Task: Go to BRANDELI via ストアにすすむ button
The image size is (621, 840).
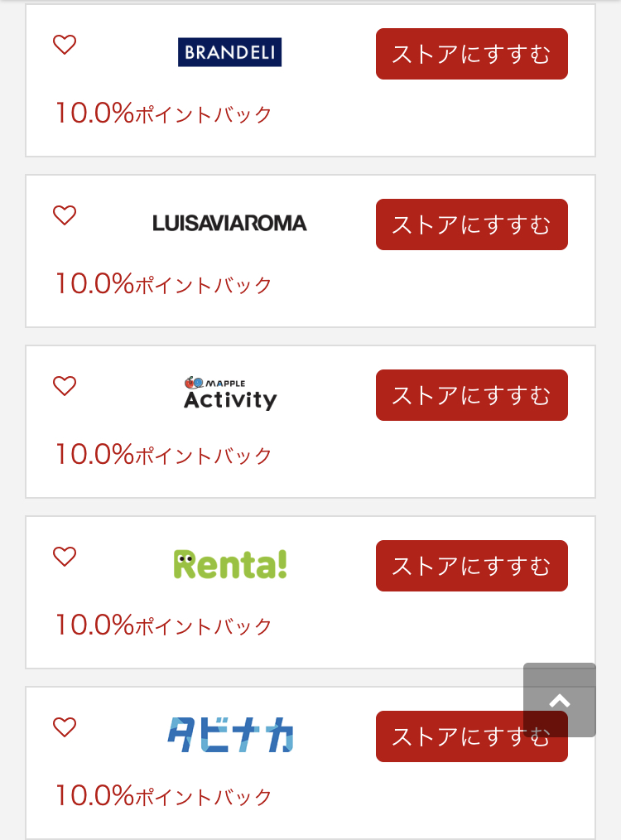Action: click(x=472, y=54)
